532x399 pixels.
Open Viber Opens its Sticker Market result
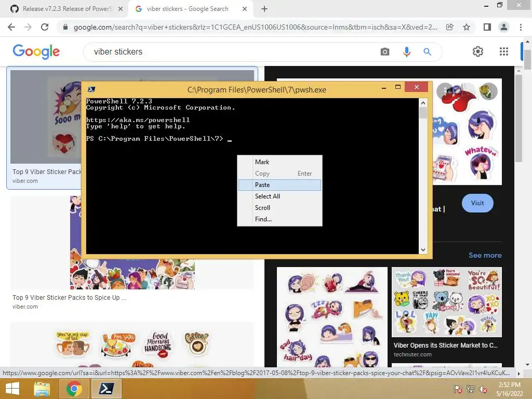(445, 345)
